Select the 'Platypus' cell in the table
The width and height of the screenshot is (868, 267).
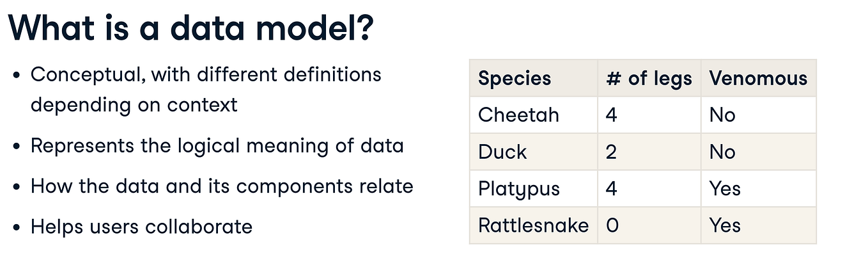pyautogui.click(x=519, y=189)
